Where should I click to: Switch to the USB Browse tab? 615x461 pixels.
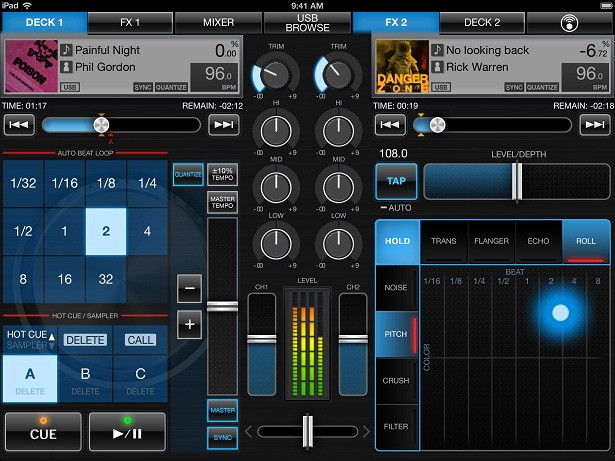pyautogui.click(x=307, y=22)
